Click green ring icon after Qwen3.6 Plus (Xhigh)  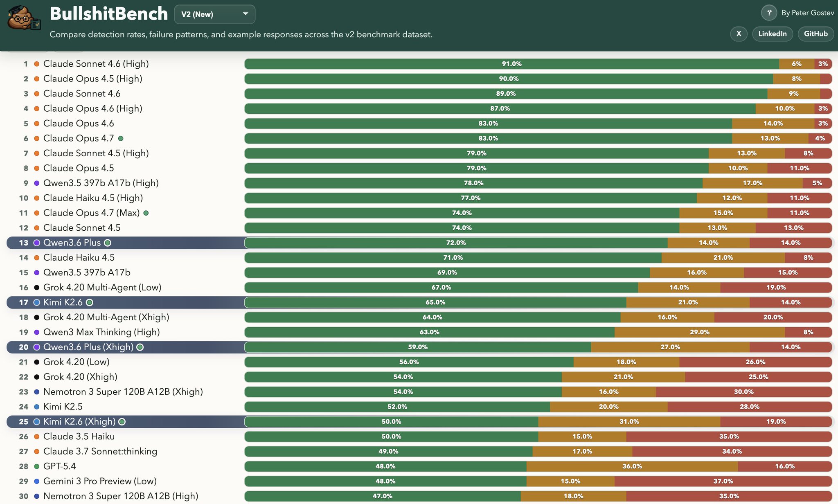click(140, 347)
